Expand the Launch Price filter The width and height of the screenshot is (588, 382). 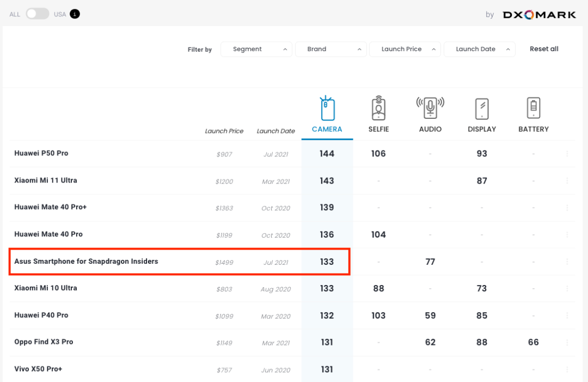pyautogui.click(x=405, y=49)
